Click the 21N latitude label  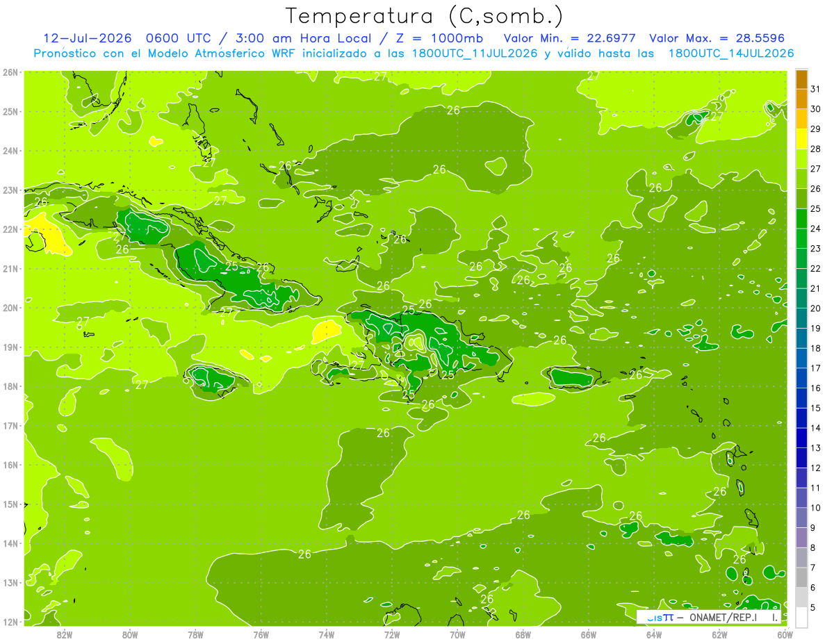10,268
